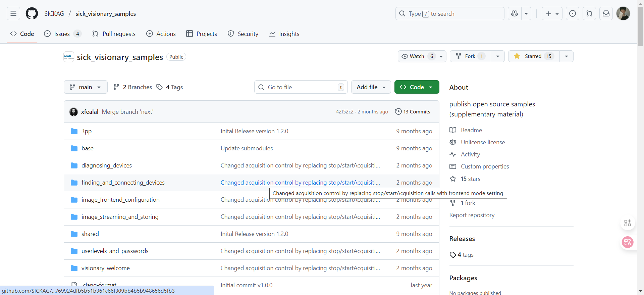Go to GitHub homepage via Octocat logo
This screenshot has height=295, width=644.
[x=32, y=13]
